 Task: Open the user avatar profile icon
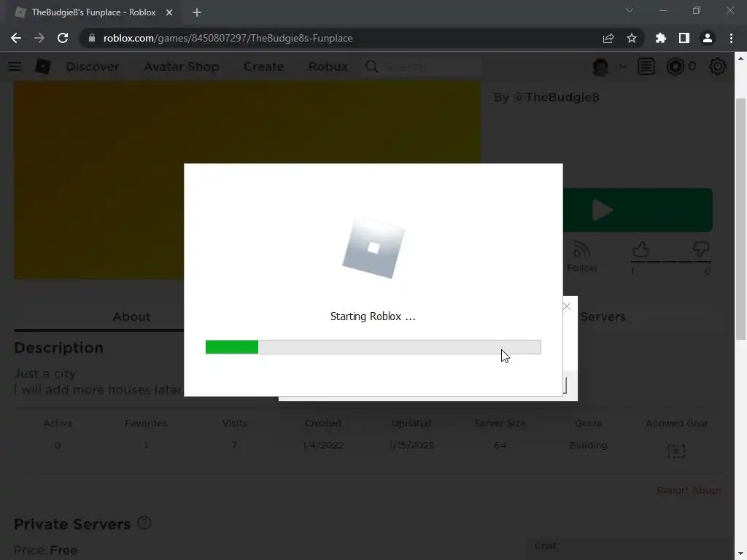[600, 66]
